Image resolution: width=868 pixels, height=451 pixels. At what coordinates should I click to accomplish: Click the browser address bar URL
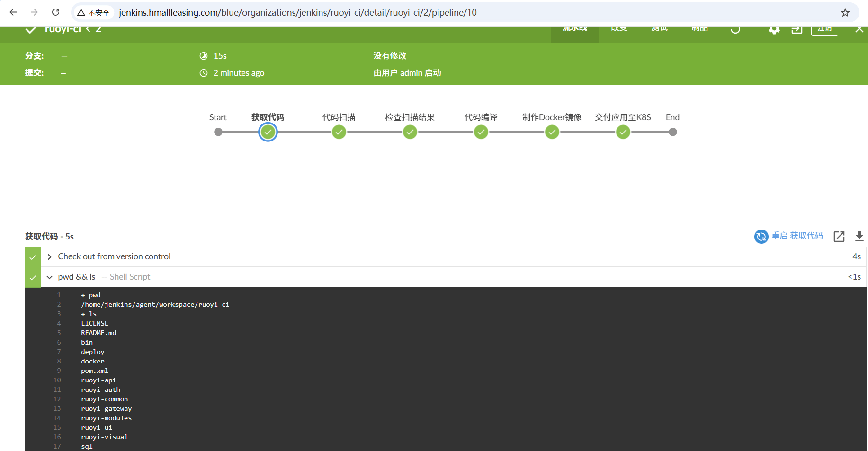[297, 13]
